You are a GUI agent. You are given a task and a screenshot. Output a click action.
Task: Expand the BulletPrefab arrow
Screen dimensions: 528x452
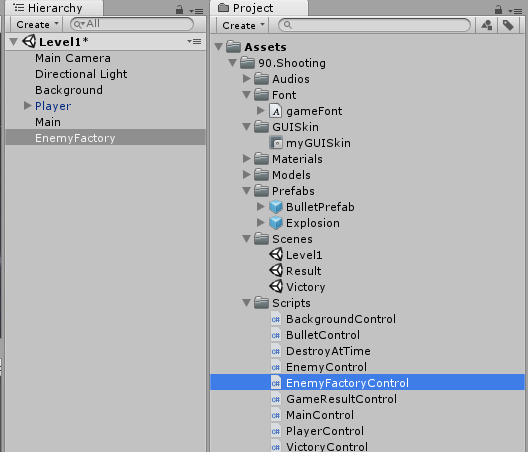[x=260, y=206]
